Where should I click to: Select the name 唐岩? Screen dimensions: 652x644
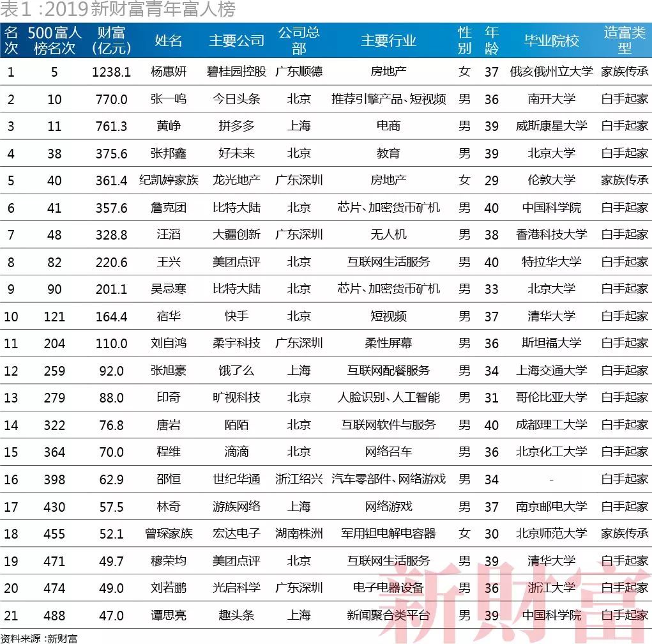tap(169, 425)
